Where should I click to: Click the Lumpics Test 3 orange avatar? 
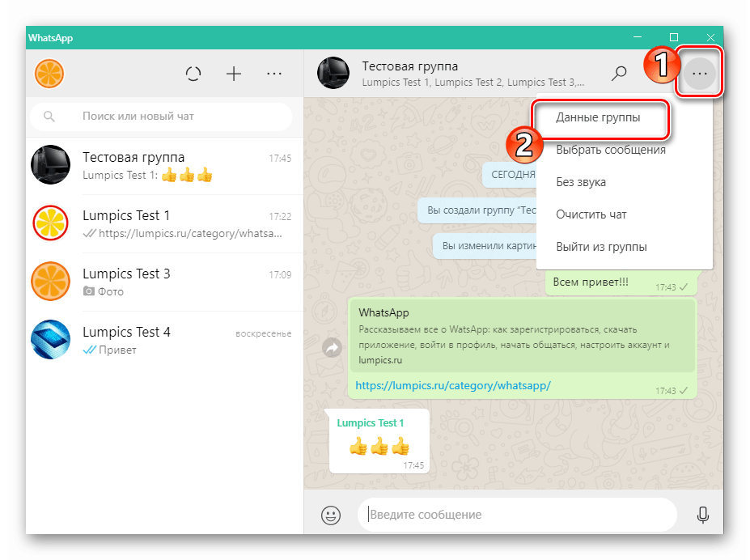50,282
